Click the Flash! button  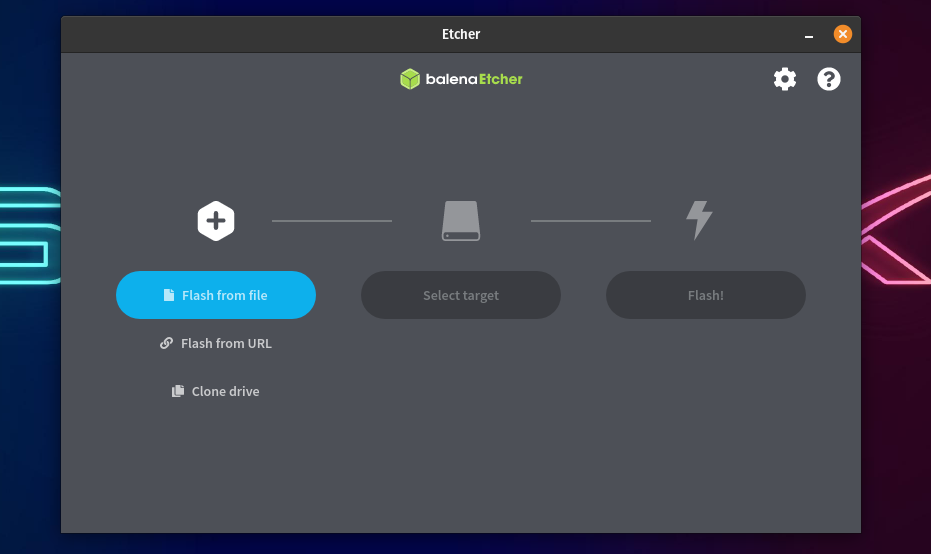(705, 295)
